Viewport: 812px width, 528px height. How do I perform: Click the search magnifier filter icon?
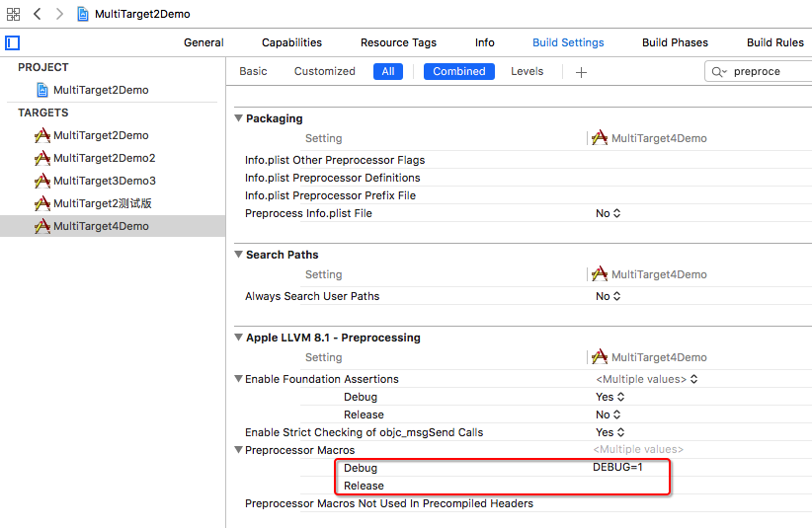tap(718, 72)
